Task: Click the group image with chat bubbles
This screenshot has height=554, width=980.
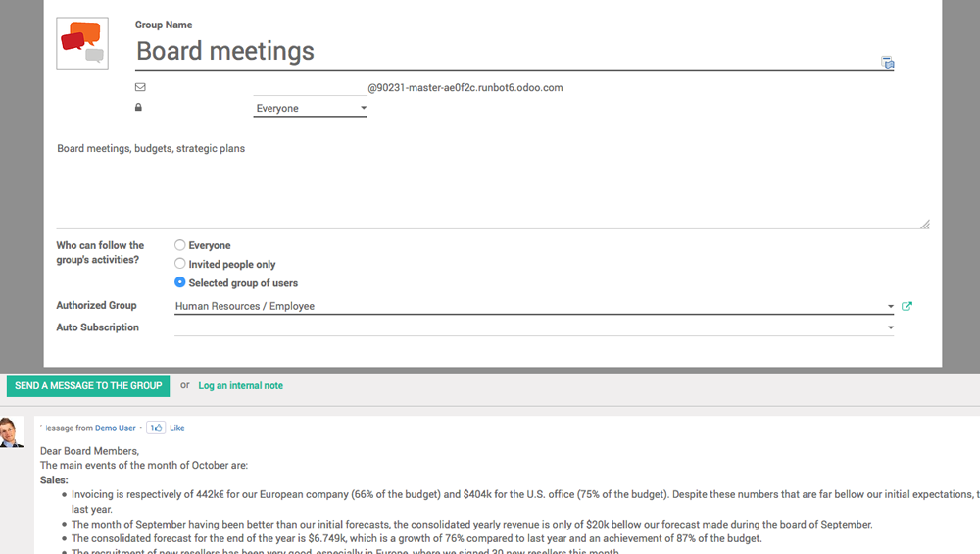Action: [x=82, y=43]
